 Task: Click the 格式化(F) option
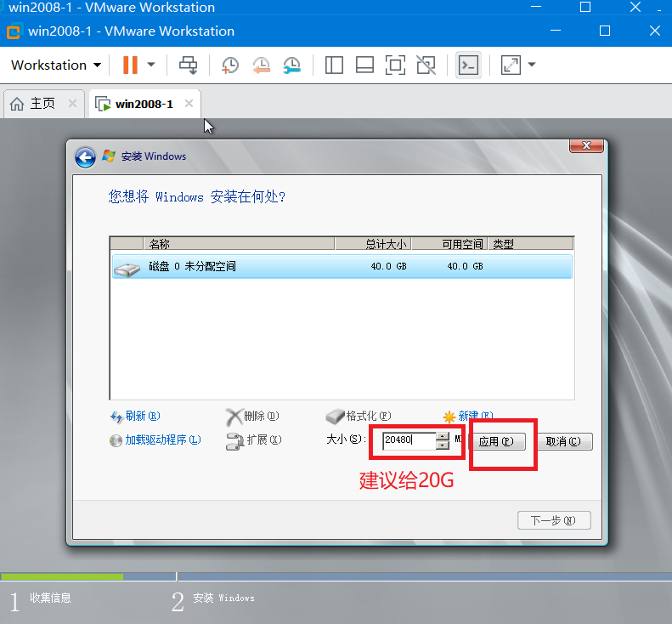pyautogui.click(x=359, y=416)
